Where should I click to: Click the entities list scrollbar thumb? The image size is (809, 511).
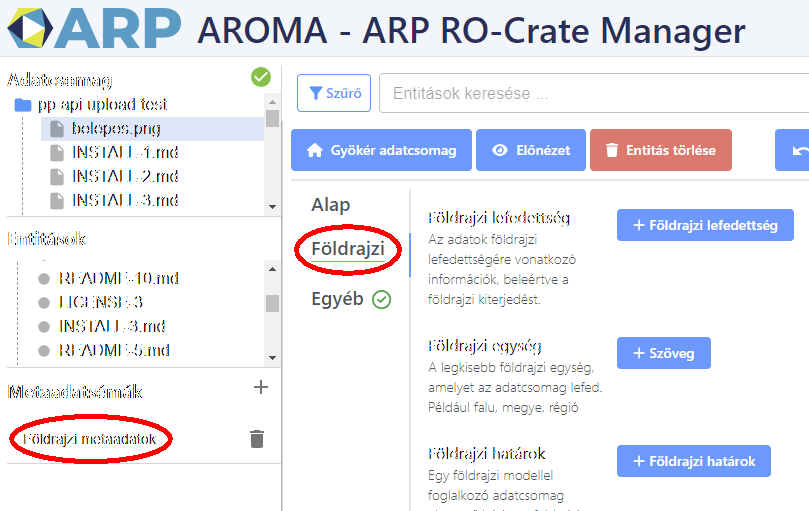272,304
